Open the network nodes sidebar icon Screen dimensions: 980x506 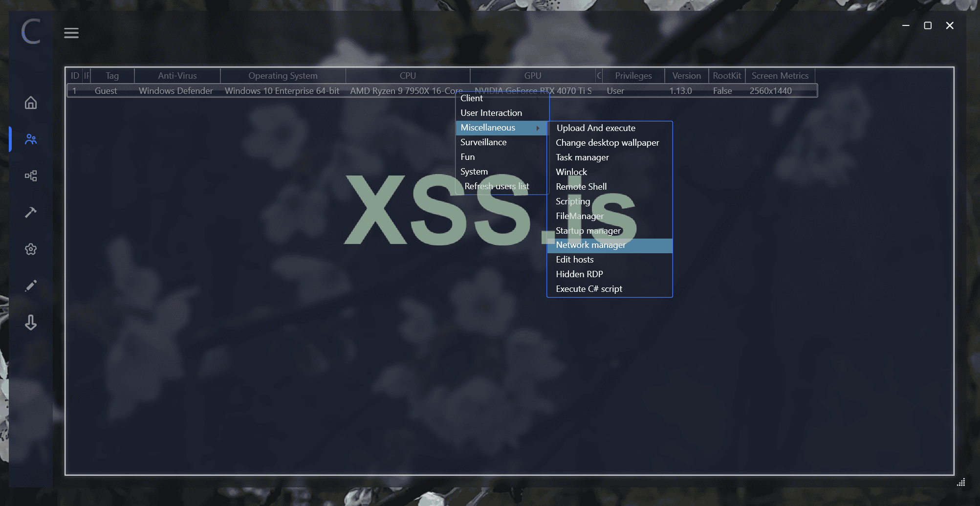[31, 176]
